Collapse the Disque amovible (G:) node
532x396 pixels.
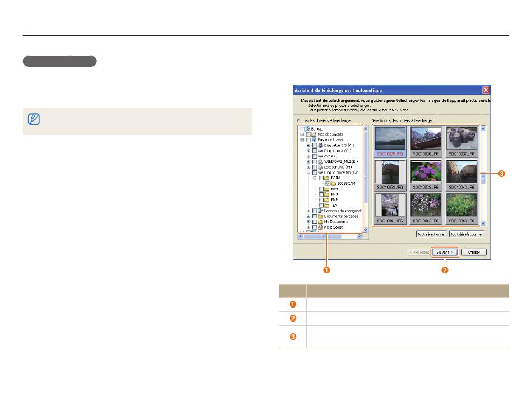coord(309,173)
